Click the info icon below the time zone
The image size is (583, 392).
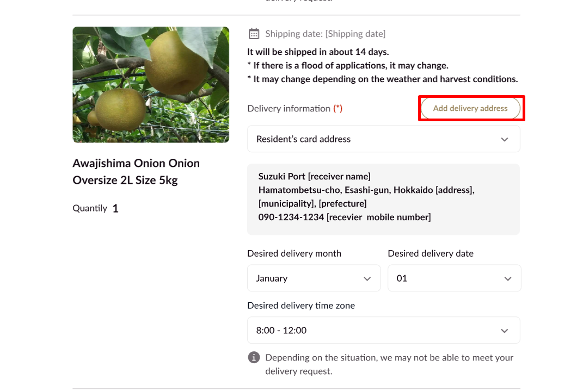coord(254,357)
